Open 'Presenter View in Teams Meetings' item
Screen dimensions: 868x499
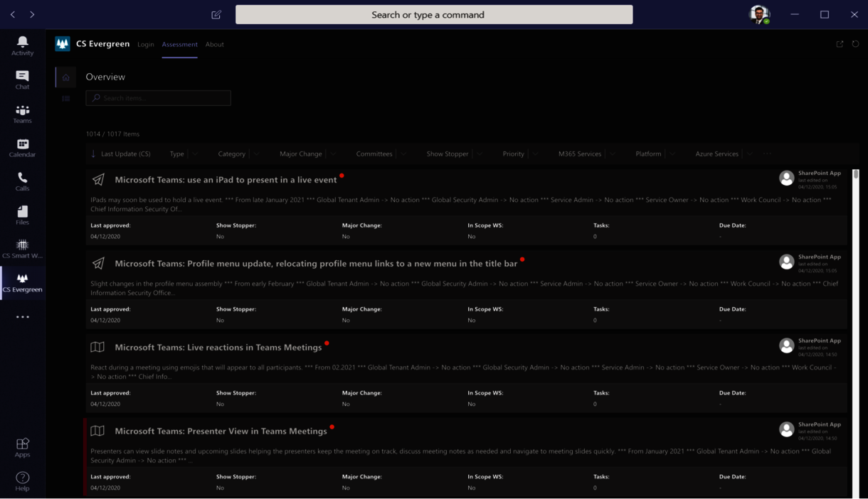[221, 431]
